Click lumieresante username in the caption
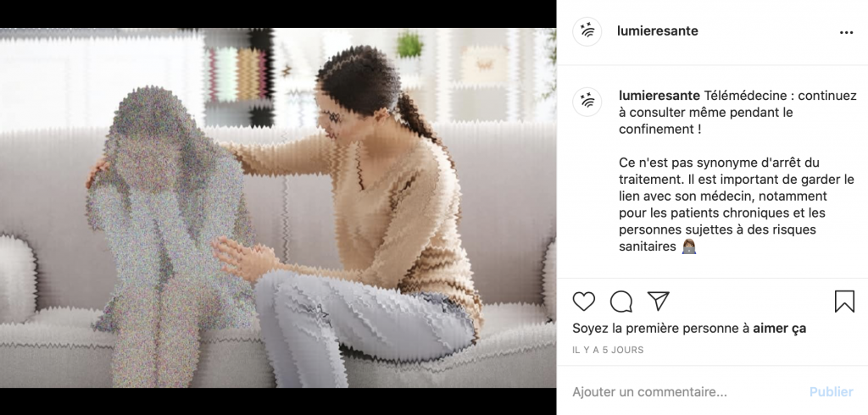This screenshot has width=868, height=415. point(659,96)
